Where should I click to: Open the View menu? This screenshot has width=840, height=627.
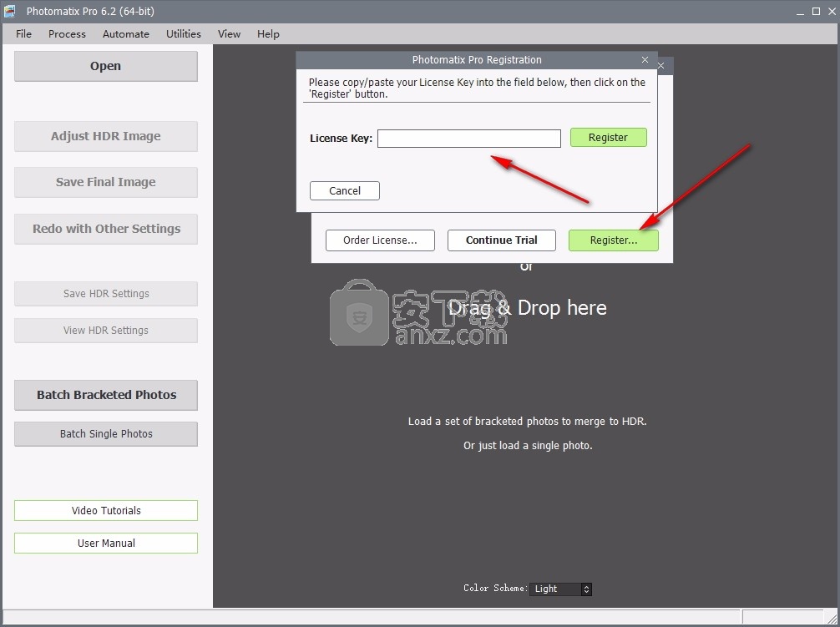229,33
